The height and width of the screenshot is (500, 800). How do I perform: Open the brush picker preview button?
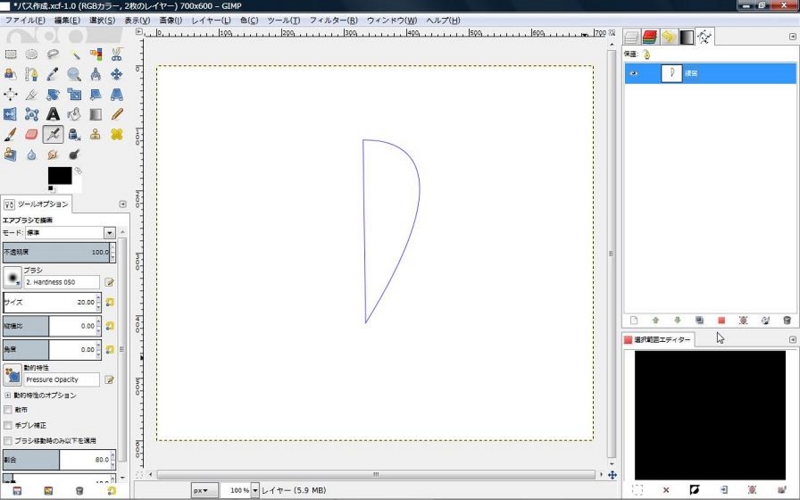(x=12, y=278)
